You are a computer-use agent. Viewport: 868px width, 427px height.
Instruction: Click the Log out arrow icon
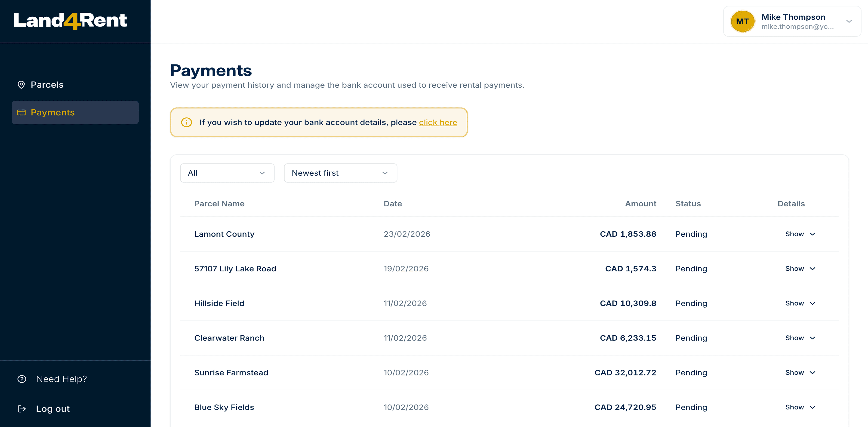[x=22, y=409]
